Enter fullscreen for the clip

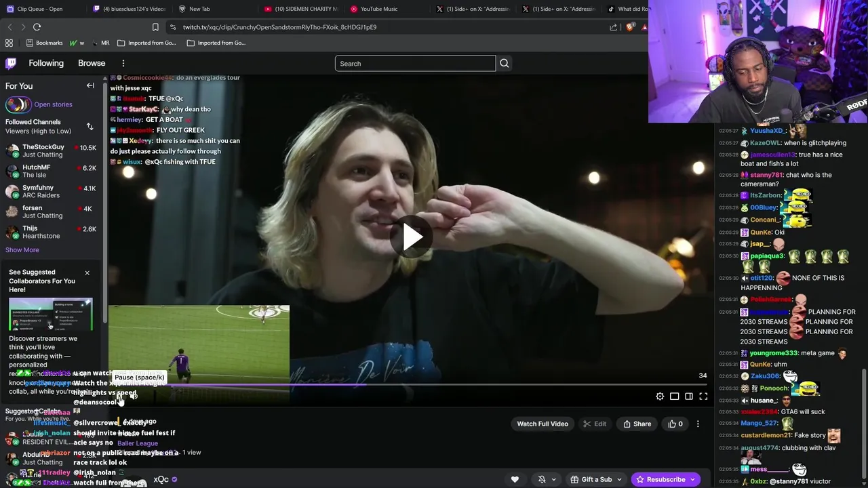pyautogui.click(x=703, y=396)
